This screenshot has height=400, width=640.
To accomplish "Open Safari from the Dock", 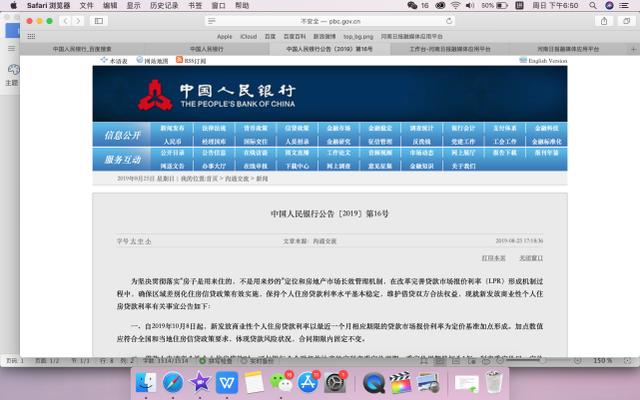I will pos(173,382).
